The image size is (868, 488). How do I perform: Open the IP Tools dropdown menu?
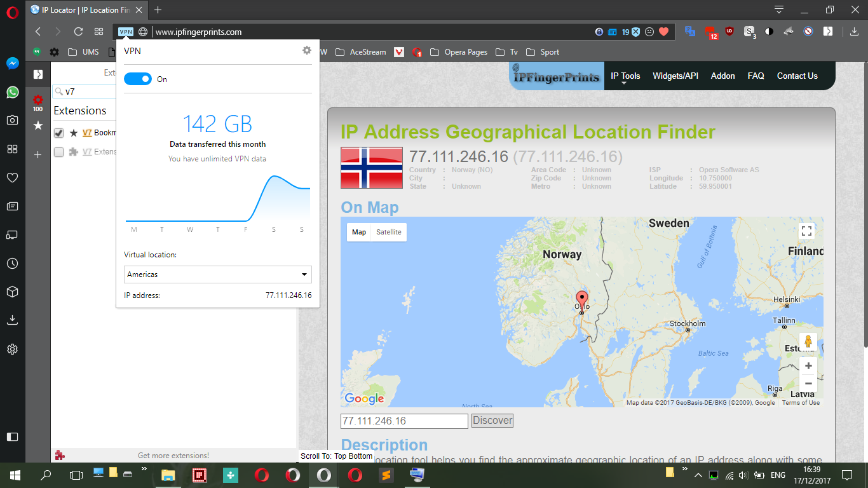point(625,76)
